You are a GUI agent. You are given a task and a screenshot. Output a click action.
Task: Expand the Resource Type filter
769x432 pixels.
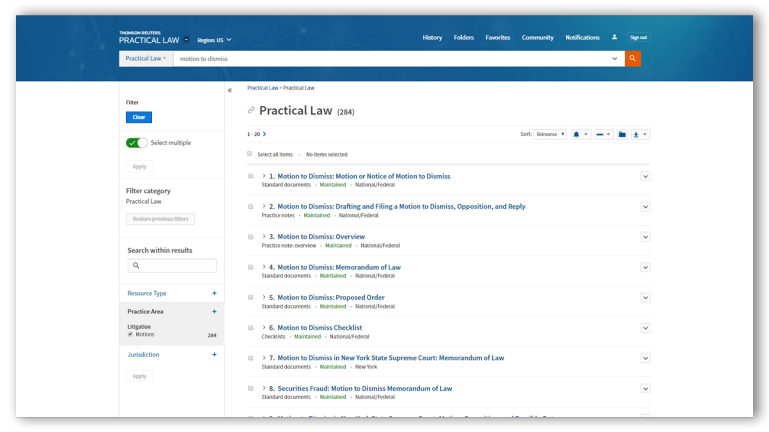(x=214, y=293)
